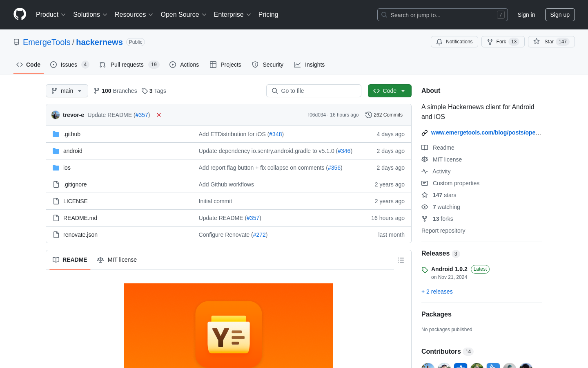Expand the Product menu
588x368 pixels.
point(51,14)
